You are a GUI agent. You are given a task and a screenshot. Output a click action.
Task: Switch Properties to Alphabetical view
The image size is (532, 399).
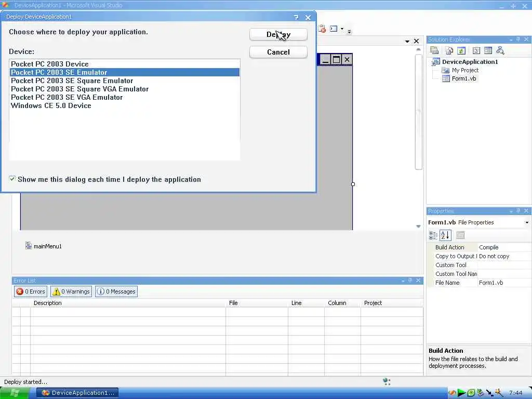[445, 235]
